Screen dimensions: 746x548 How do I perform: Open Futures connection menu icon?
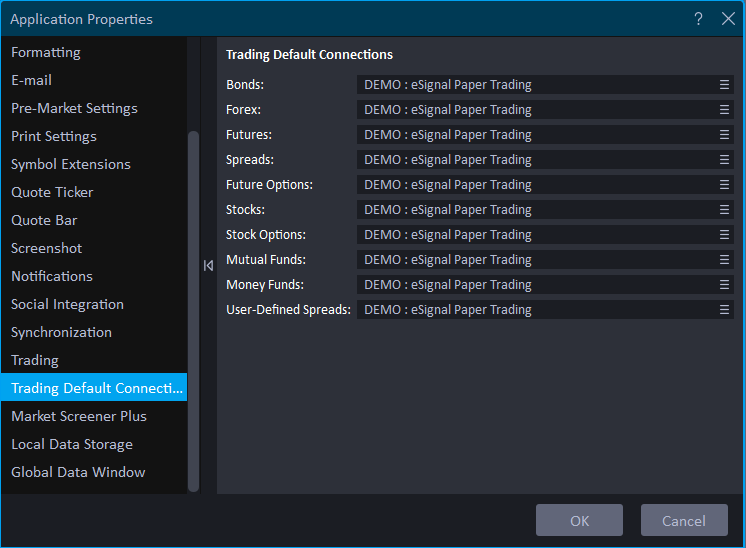[724, 135]
